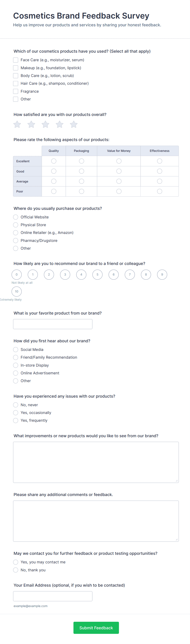190x644 pixels.
Task: Click the first star rating icon
Action: tap(17, 124)
